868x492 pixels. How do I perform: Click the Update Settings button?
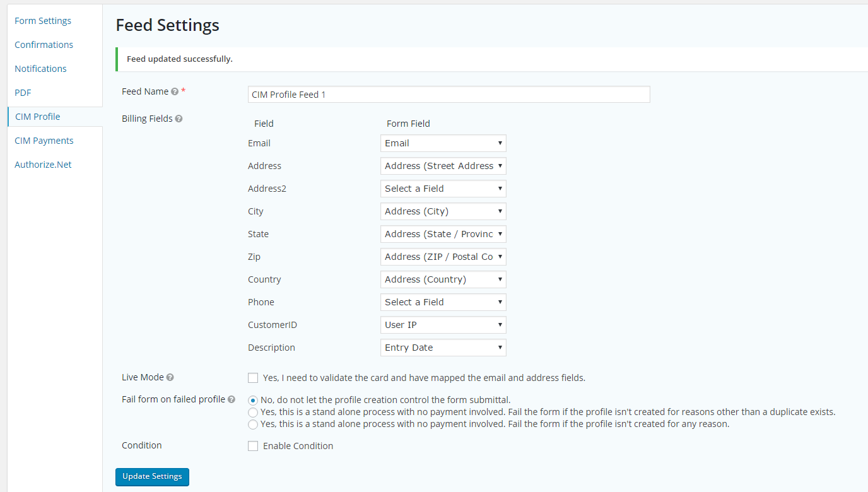(x=152, y=477)
